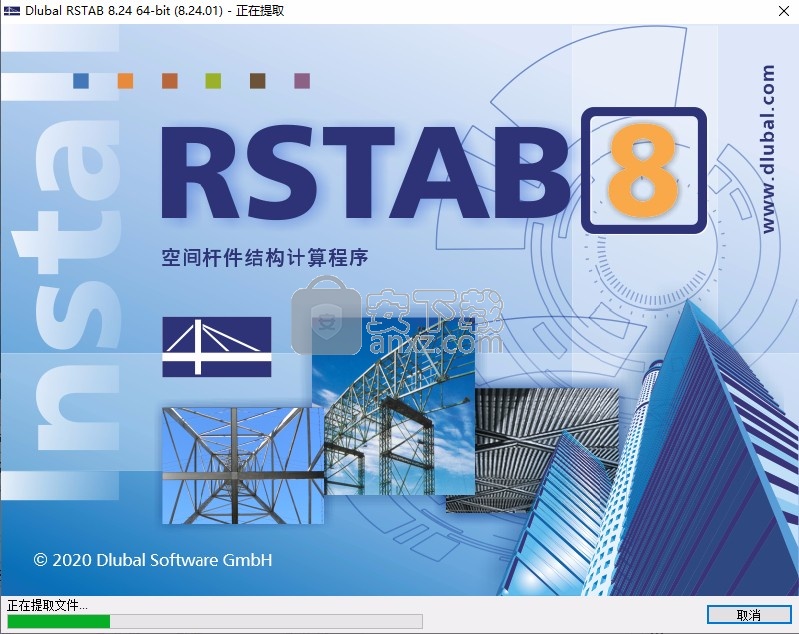
Task: Click the Dlubal icon in title bar
Action: (x=11, y=11)
